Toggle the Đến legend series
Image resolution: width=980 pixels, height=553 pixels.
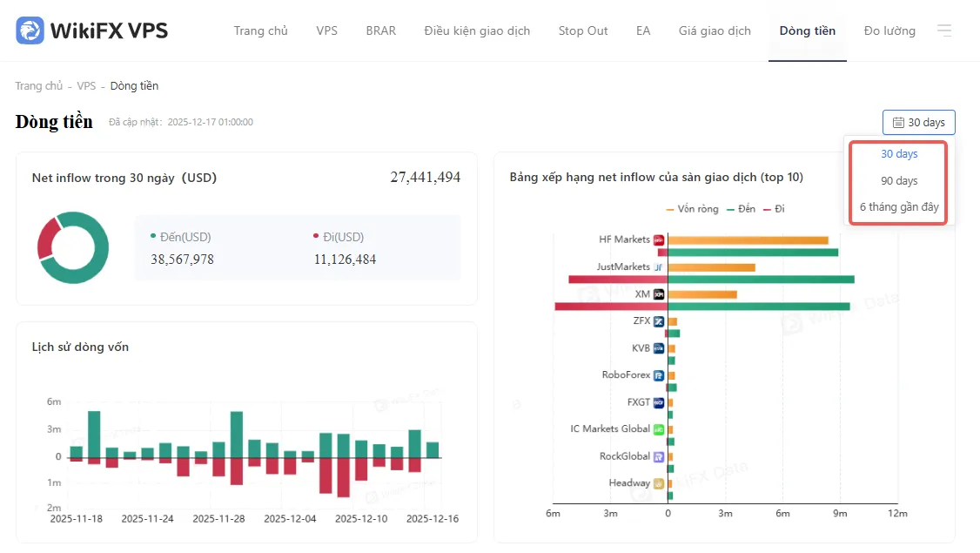(742, 209)
